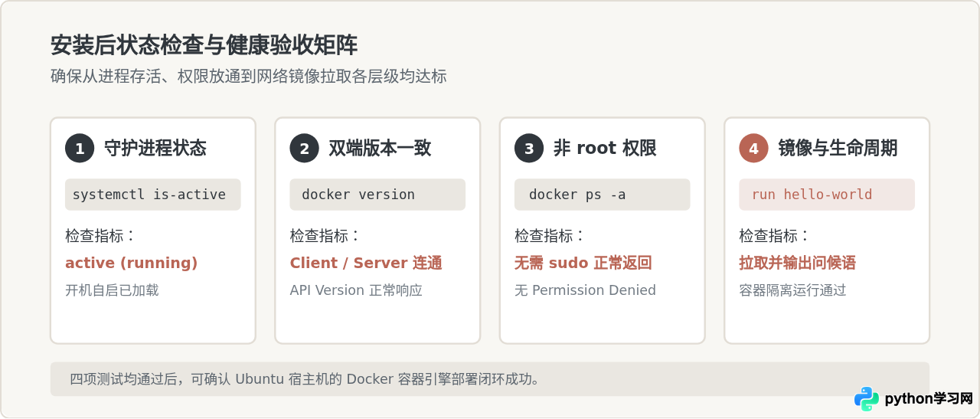Click '检查指标：' in the 守护进程状态 card
The height and width of the screenshot is (419, 980).
click(x=101, y=236)
